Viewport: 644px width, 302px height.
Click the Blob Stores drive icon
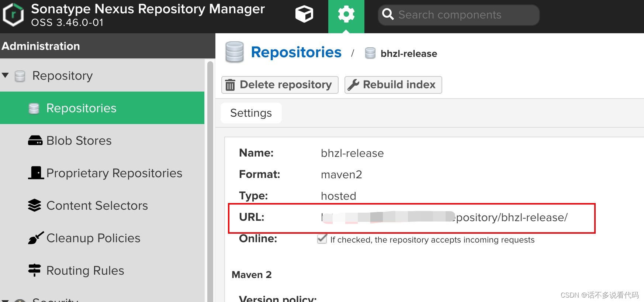click(35, 141)
